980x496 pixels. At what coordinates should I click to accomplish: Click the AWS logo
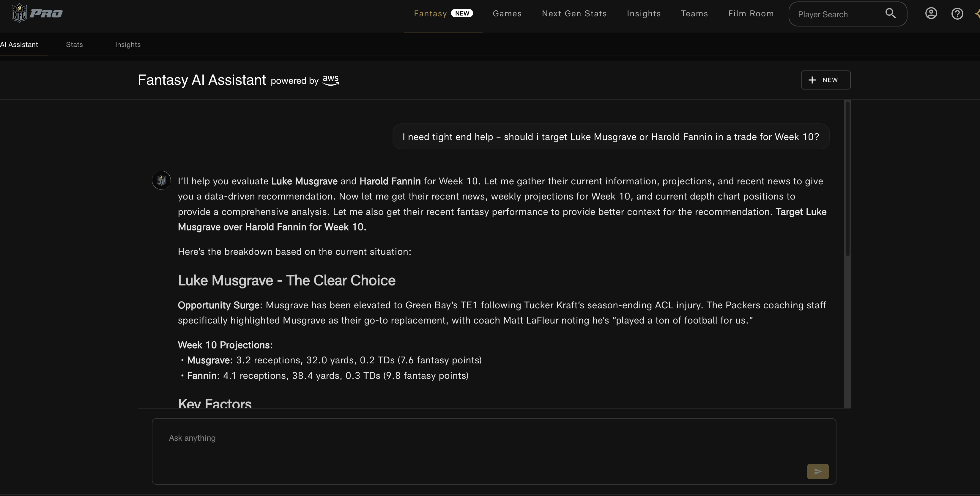tap(331, 80)
